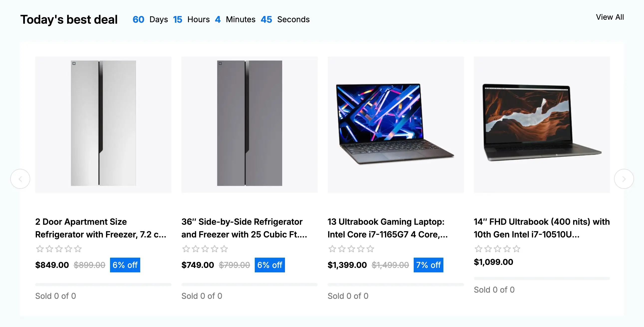Open 2 Door Apartment Size Refrigerator title
This screenshot has width=644, height=327.
point(101,228)
